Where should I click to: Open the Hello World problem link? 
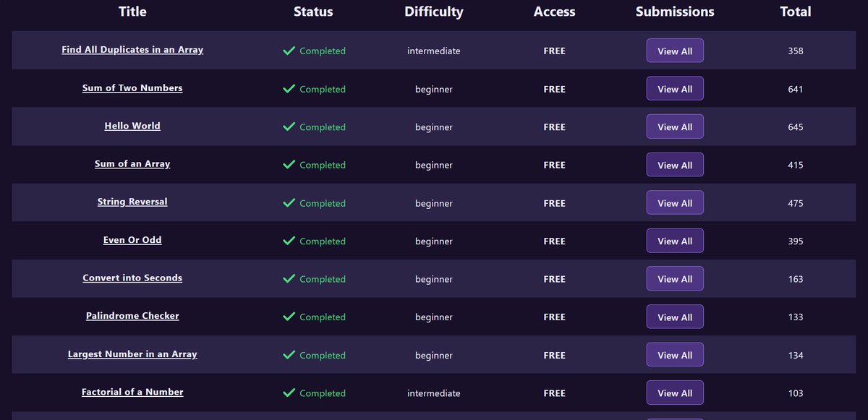pos(132,126)
